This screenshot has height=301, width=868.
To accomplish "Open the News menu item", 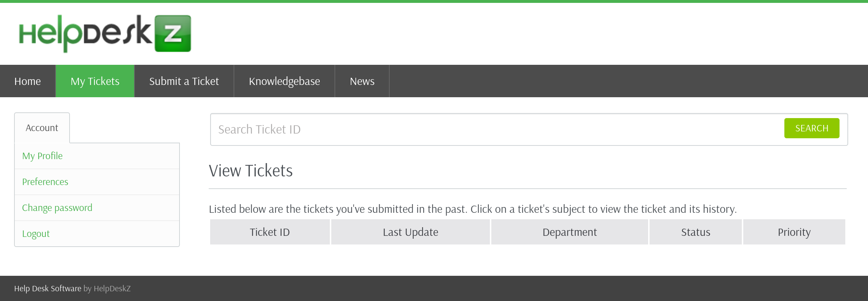I will tap(362, 81).
